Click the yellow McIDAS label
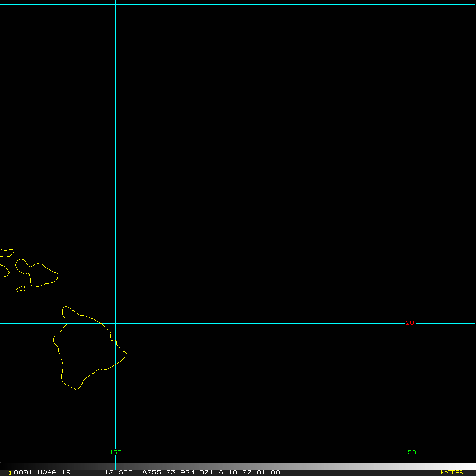The height and width of the screenshot is (476, 476). [x=452, y=472]
